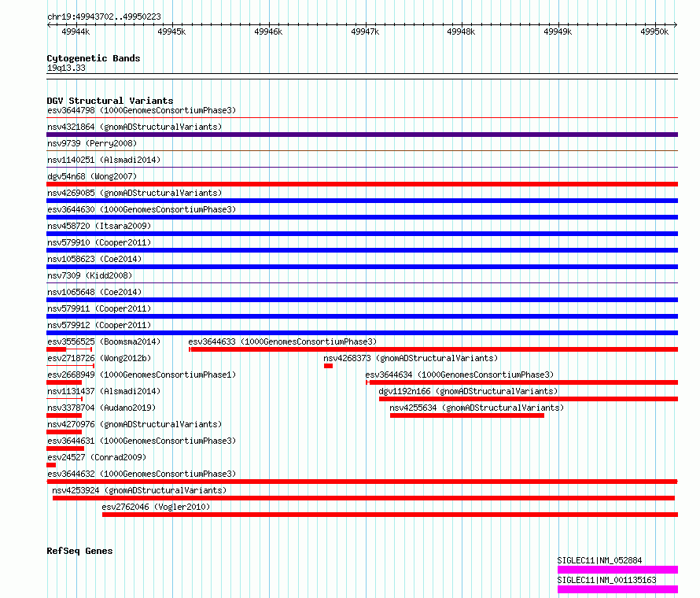
Task: Select the dgv54n68 red variant bar
Action: pos(362,184)
